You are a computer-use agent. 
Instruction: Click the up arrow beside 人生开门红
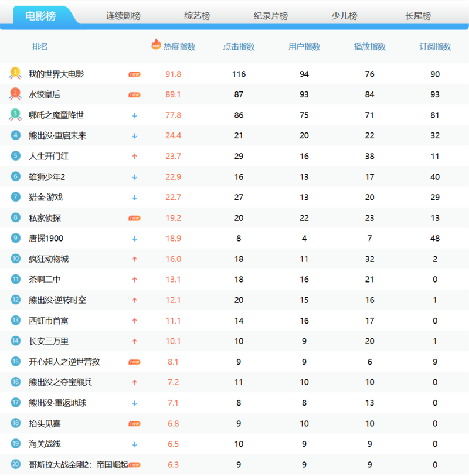tap(134, 157)
